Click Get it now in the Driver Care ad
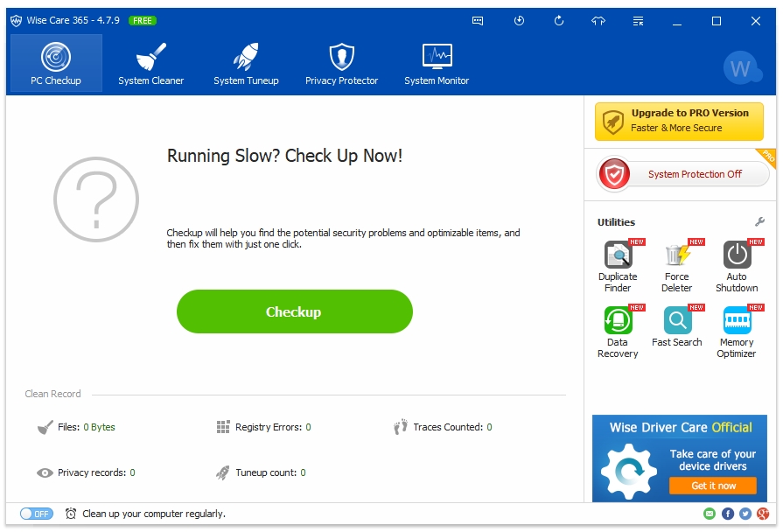783x532 pixels. tap(713, 486)
